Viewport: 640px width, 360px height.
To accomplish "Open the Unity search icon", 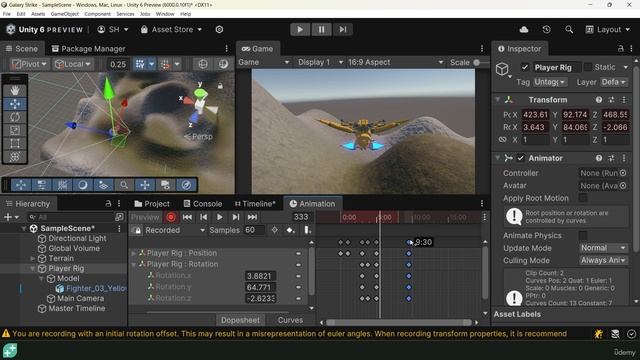I will click(x=569, y=29).
